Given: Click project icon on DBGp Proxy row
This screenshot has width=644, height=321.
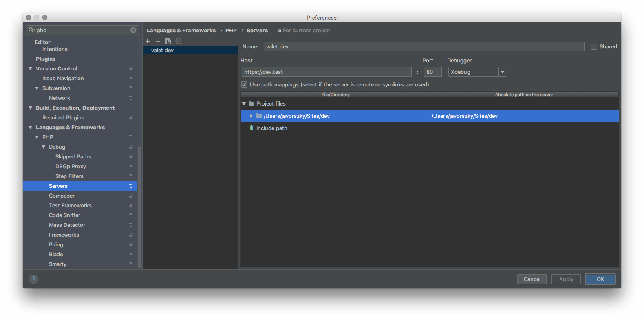Looking at the screenshot, I should pyautogui.click(x=131, y=167).
